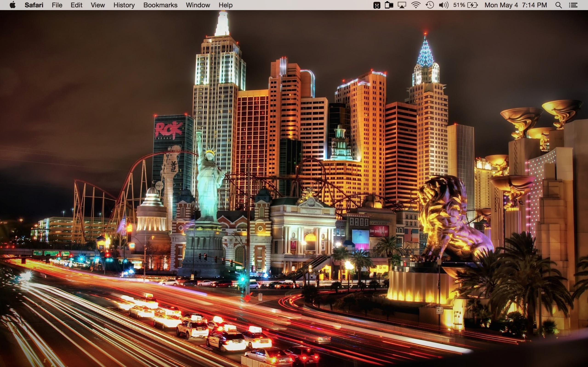
Task: Open the Edit menu
Action: tap(77, 5)
